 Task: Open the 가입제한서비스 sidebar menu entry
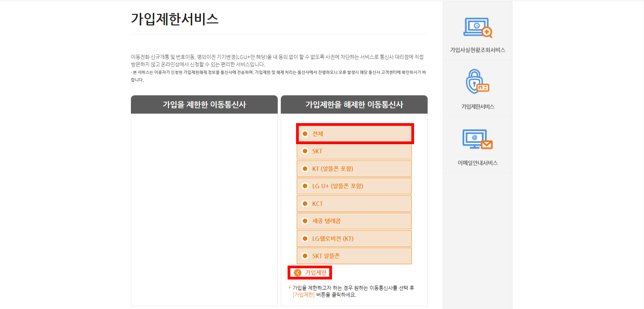point(478,106)
